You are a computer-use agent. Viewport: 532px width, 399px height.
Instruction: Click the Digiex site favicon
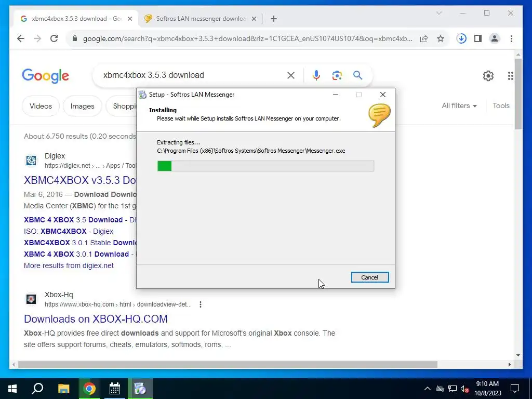pos(31,161)
